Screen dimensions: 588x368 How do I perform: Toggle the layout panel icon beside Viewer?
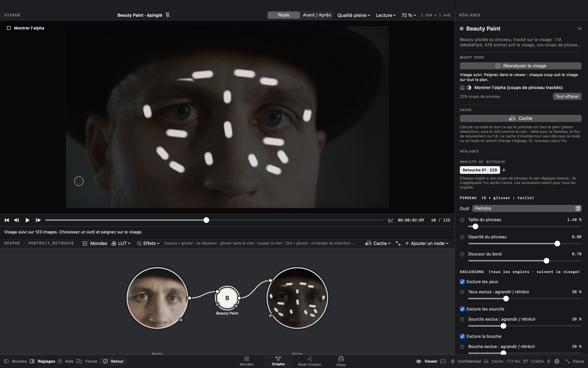click(x=443, y=361)
